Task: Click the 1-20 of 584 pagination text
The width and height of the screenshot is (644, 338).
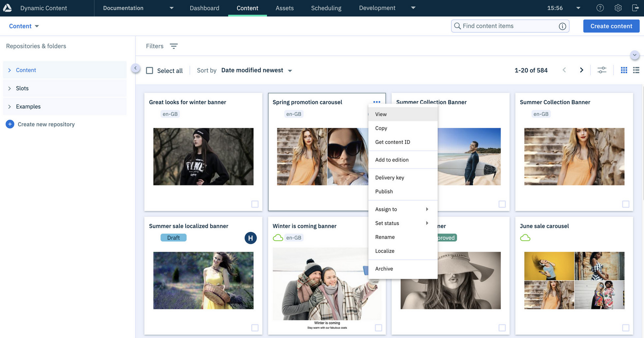Action: click(531, 70)
